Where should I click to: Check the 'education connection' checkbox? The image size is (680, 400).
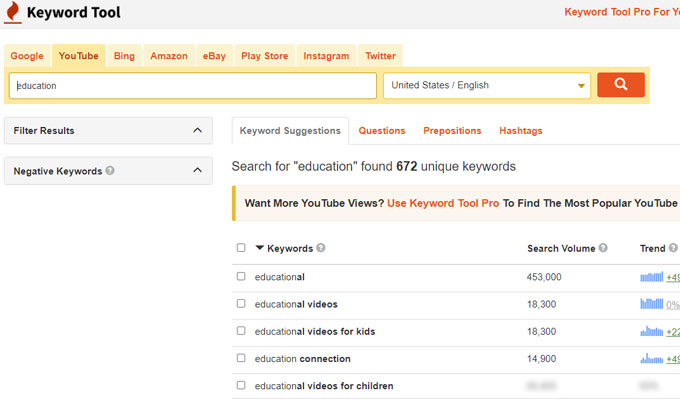point(241,358)
